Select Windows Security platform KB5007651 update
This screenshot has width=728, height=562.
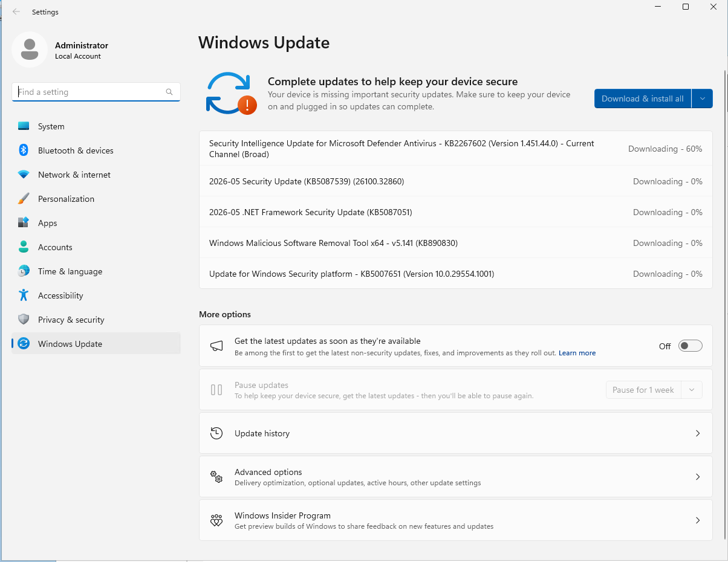tap(456, 274)
